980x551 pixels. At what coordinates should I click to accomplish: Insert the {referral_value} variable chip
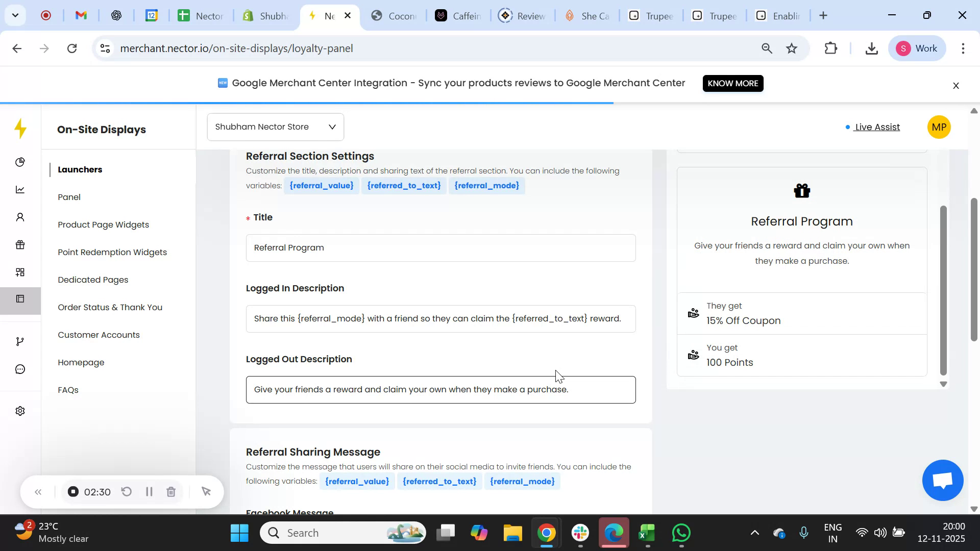click(322, 185)
